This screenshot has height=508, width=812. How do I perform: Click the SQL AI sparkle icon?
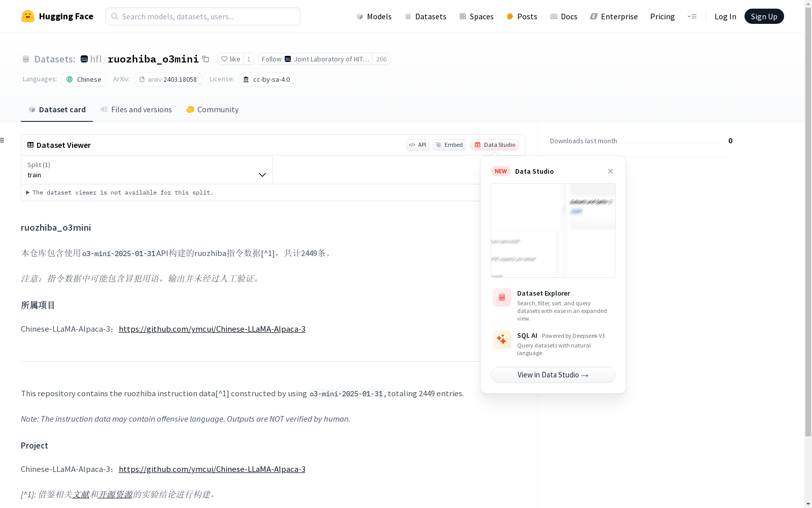pos(502,339)
